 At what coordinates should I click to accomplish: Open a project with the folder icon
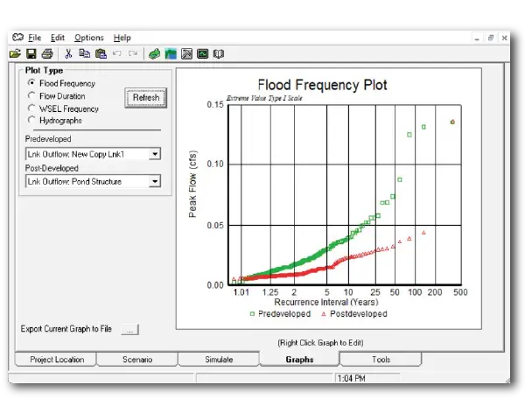(15, 53)
